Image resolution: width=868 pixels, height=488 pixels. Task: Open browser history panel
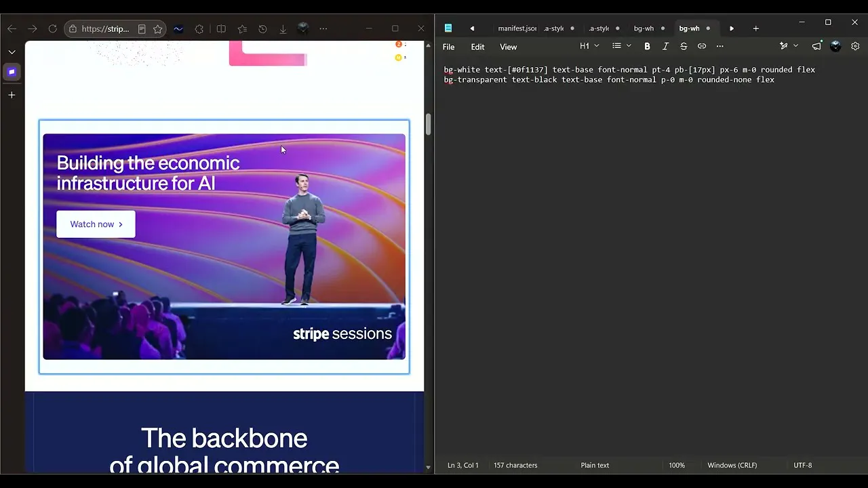(x=262, y=29)
